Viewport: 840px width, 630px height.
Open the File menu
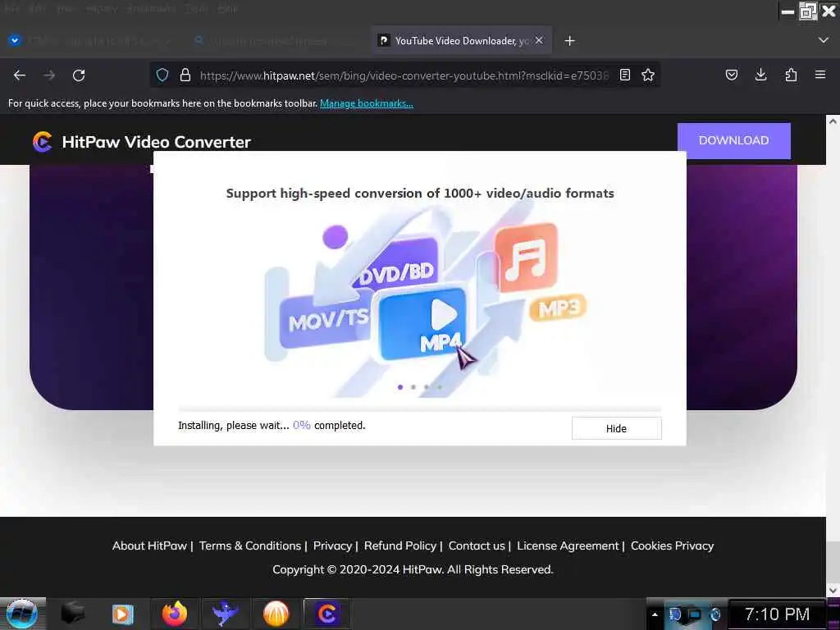tap(11, 8)
